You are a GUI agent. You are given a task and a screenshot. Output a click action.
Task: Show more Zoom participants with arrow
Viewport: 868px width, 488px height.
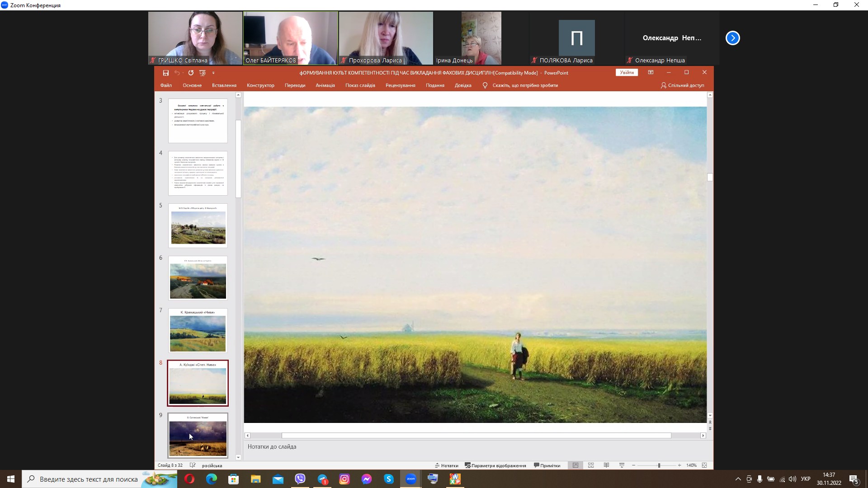click(732, 38)
